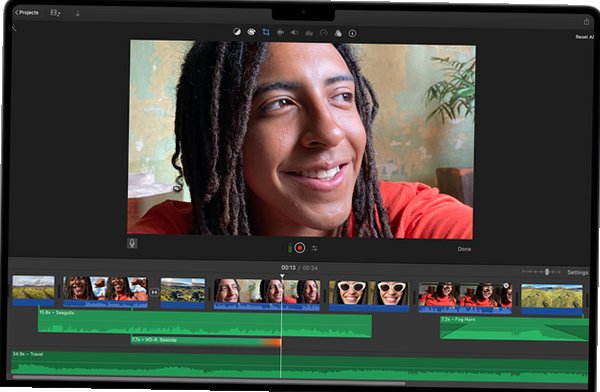The height and width of the screenshot is (392, 600).
Task: Open the Share icon at top right
Action: pos(586,22)
